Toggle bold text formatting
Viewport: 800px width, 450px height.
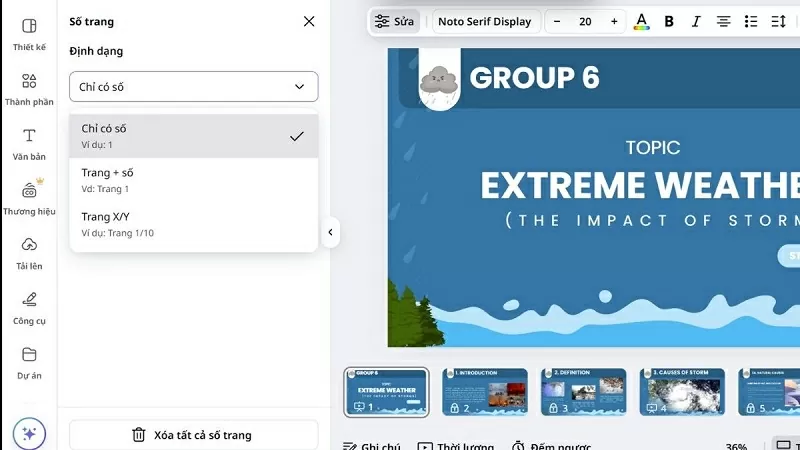[x=669, y=21]
